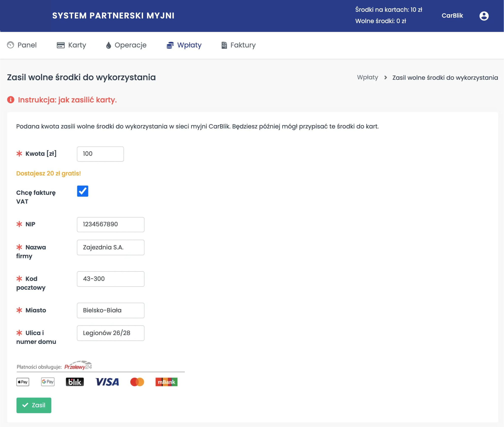Click the user account avatar icon

click(x=484, y=16)
